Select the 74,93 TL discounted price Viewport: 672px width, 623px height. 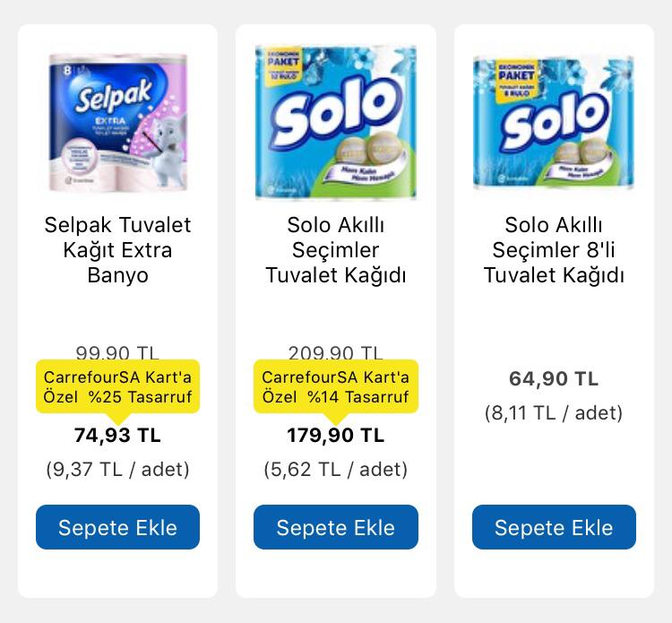click(117, 436)
